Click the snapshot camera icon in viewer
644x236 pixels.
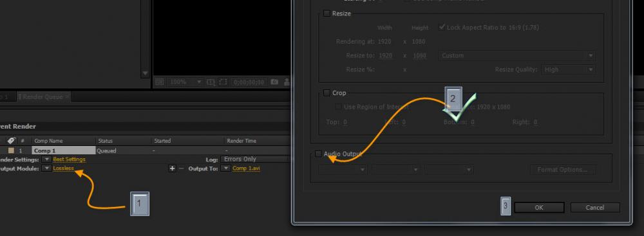click(274, 82)
